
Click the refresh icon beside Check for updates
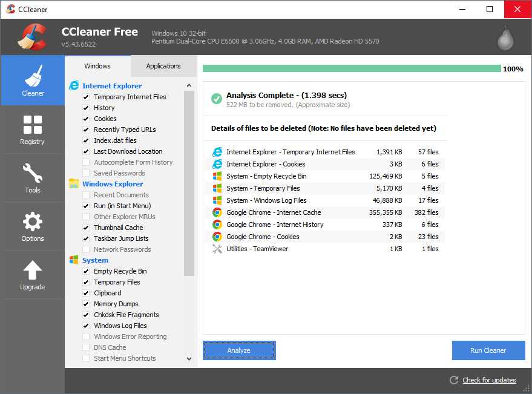pos(454,380)
